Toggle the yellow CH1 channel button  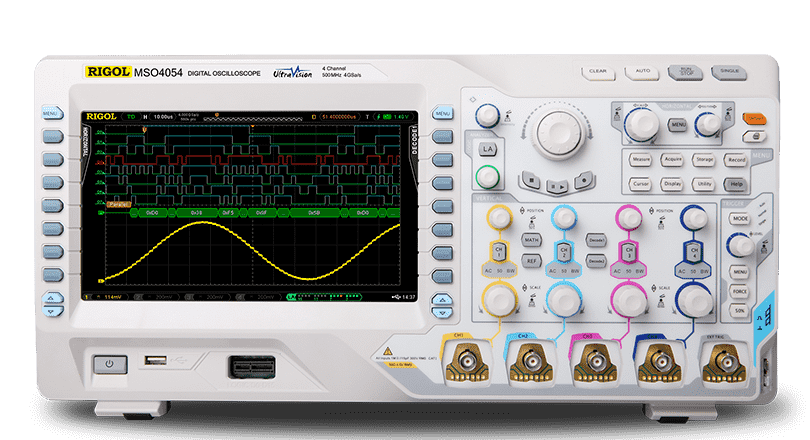pos(500,251)
